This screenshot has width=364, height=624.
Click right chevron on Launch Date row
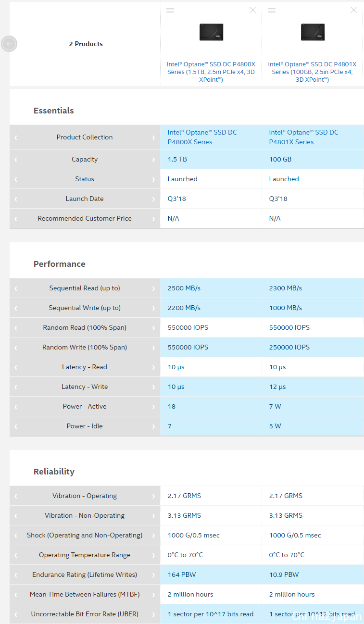153,199
